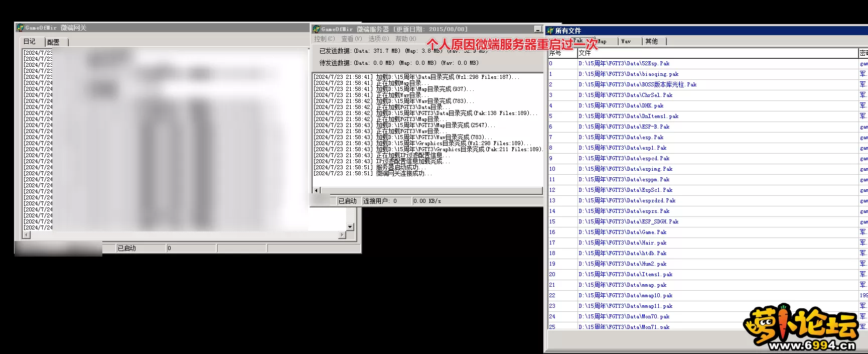Switch to the 配置 tab in 微端网关
The image size is (868, 354).
click(53, 42)
